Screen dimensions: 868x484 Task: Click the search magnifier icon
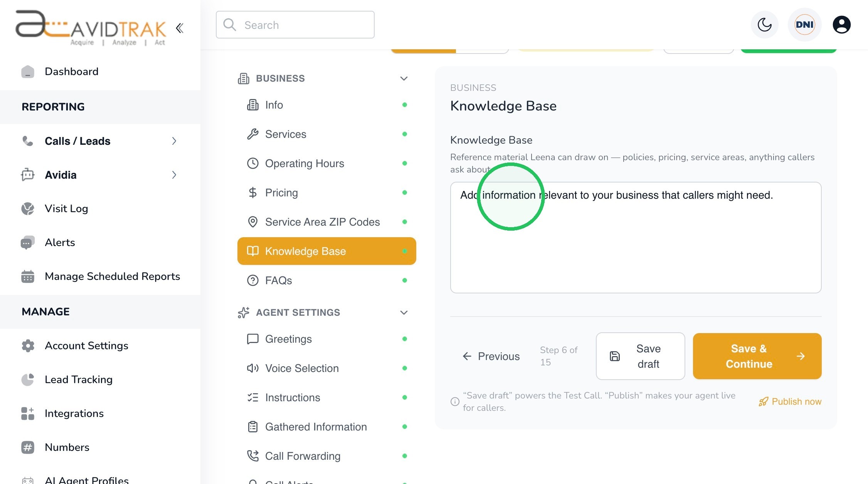[230, 25]
